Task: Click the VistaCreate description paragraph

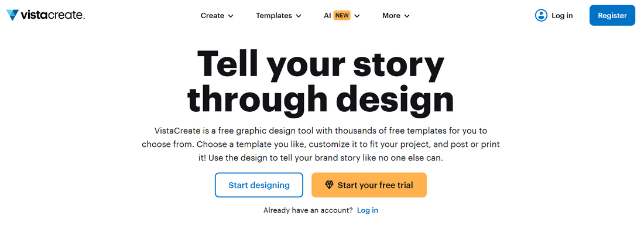Action: click(x=321, y=144)
